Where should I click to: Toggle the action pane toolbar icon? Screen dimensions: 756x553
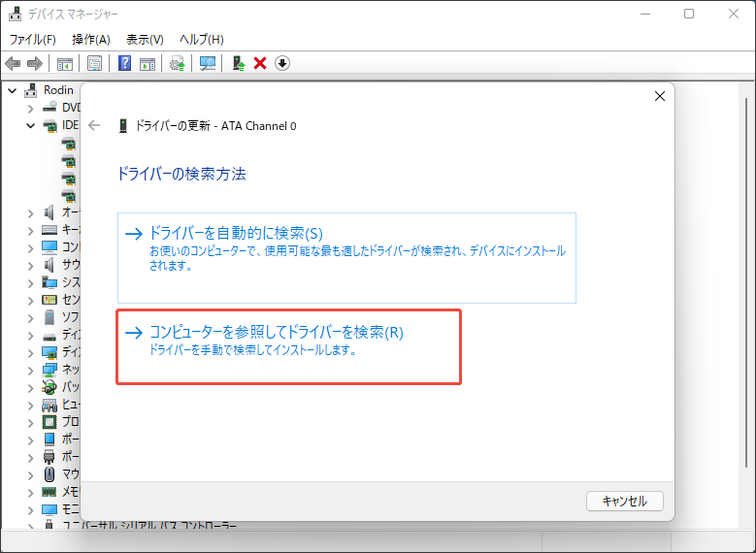click(148, 63)
